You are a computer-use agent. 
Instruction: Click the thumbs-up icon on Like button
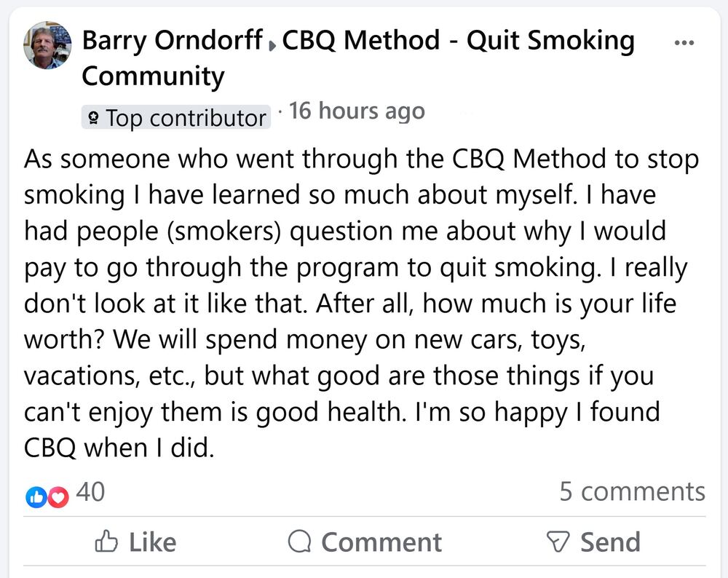[107, 542]
